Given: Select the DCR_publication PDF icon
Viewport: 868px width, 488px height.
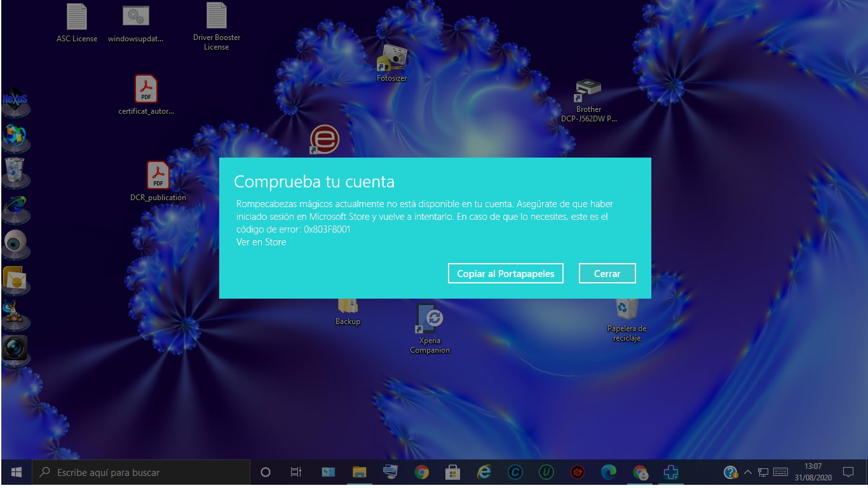Looking at the screenshot, I should tap(158, 182).
